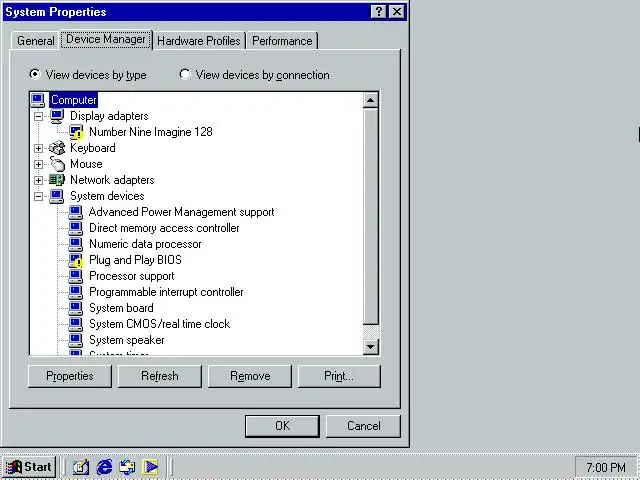Click the Processor support device icon
Image resolution: width=640 pixels, height=480 pixels.
(x=76, y=276)
